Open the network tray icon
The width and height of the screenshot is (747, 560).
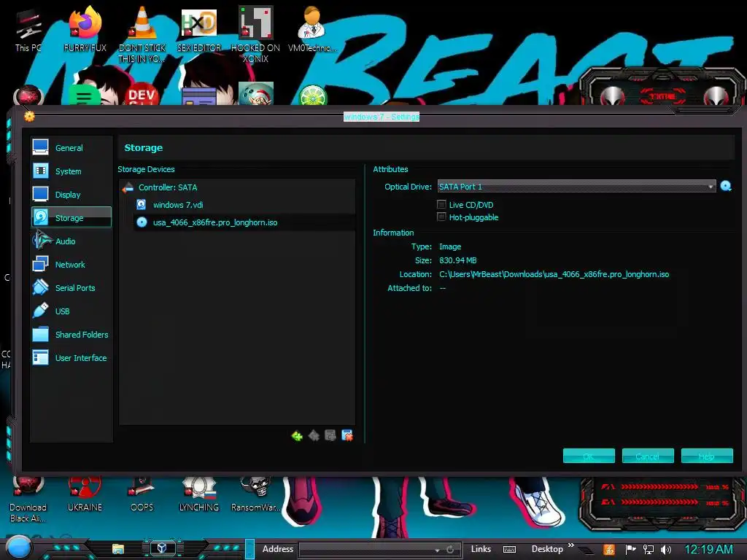648,550
